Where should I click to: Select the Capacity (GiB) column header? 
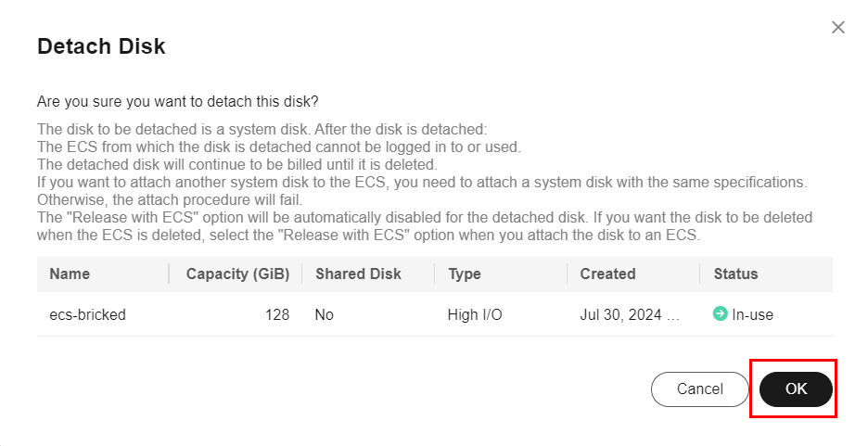click(237, 274)
